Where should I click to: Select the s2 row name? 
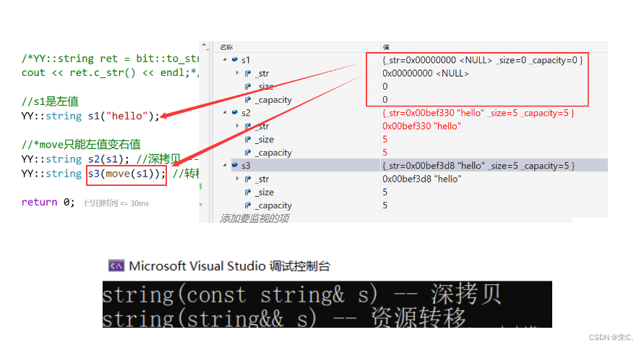246,113
